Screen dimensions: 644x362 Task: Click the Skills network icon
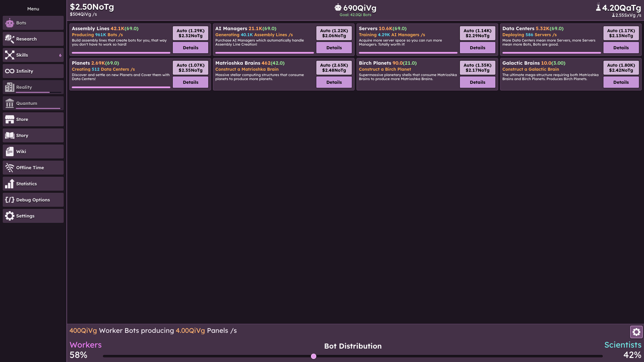(10, 55)
